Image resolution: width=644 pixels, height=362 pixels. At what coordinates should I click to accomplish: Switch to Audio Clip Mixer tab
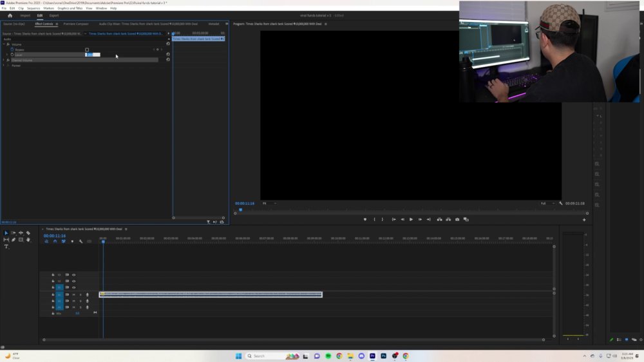(148, 24)
